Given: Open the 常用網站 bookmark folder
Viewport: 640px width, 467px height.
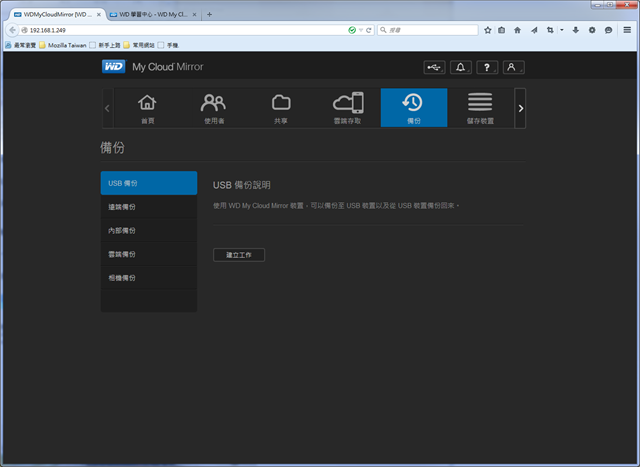Looking at the screenshot, I should (139, 45).
